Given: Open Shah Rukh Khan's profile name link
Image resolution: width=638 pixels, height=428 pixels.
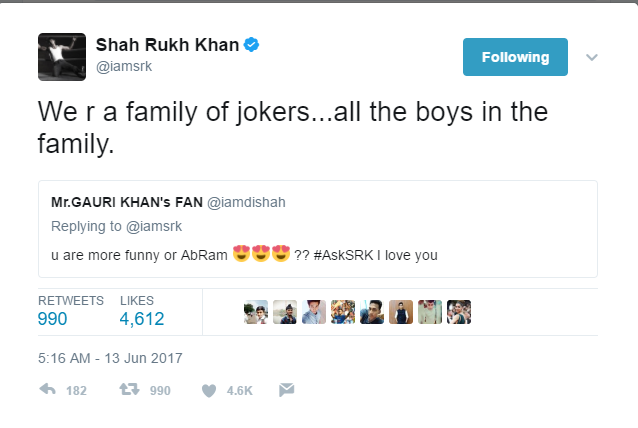Looking at the screenshot, I should [168, 46].
